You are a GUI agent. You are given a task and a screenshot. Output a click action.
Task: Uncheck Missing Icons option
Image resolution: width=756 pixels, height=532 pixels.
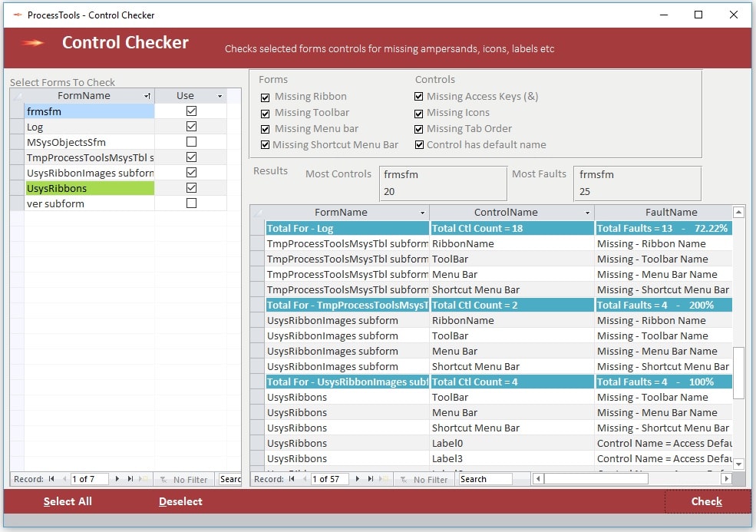419,114
